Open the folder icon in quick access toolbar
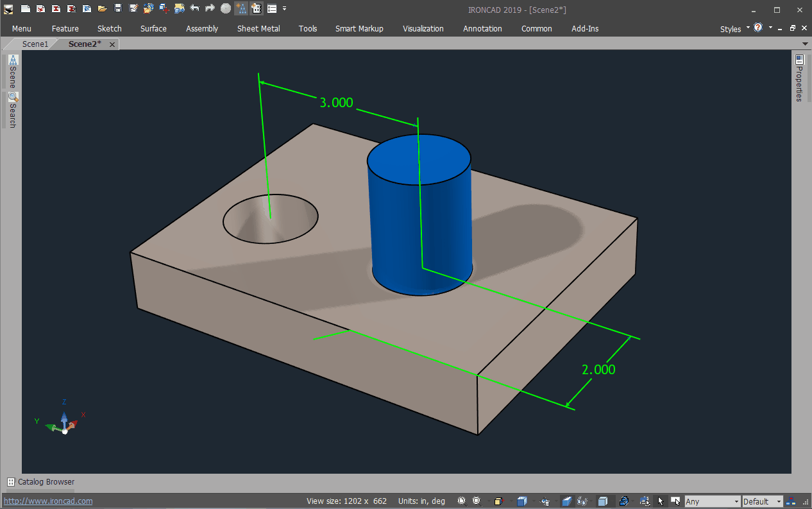Image resolution: width=812 pixels, height=509 pixels. [102, 9]
